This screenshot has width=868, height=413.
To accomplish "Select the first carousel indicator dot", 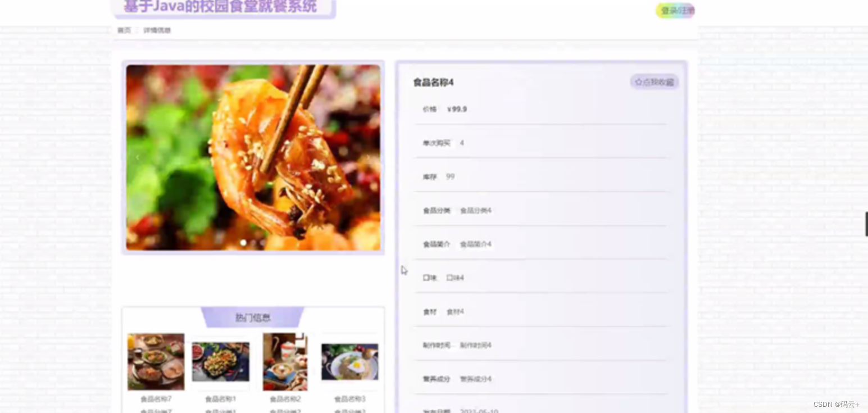I will [243, 243].
